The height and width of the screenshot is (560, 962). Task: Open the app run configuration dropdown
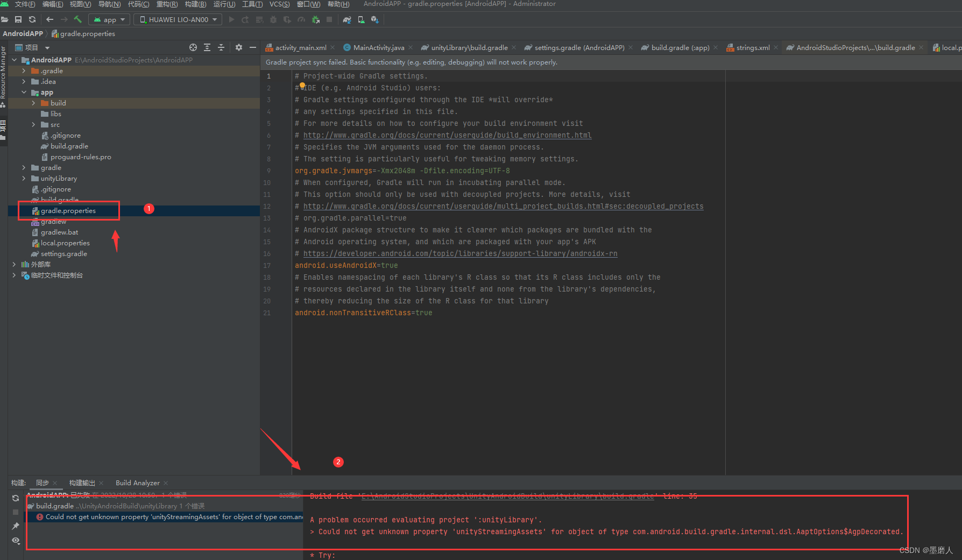tap(110, 19)
